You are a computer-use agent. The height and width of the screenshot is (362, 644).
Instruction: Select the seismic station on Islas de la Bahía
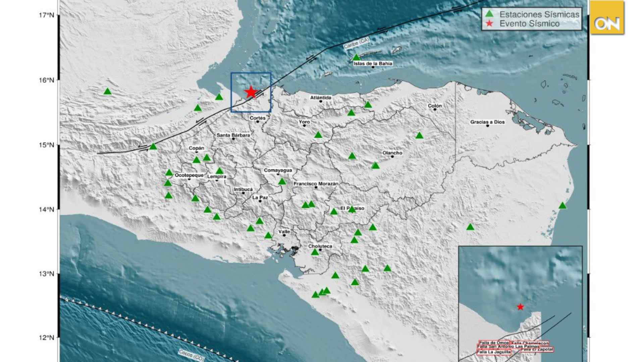coord(356,58)
